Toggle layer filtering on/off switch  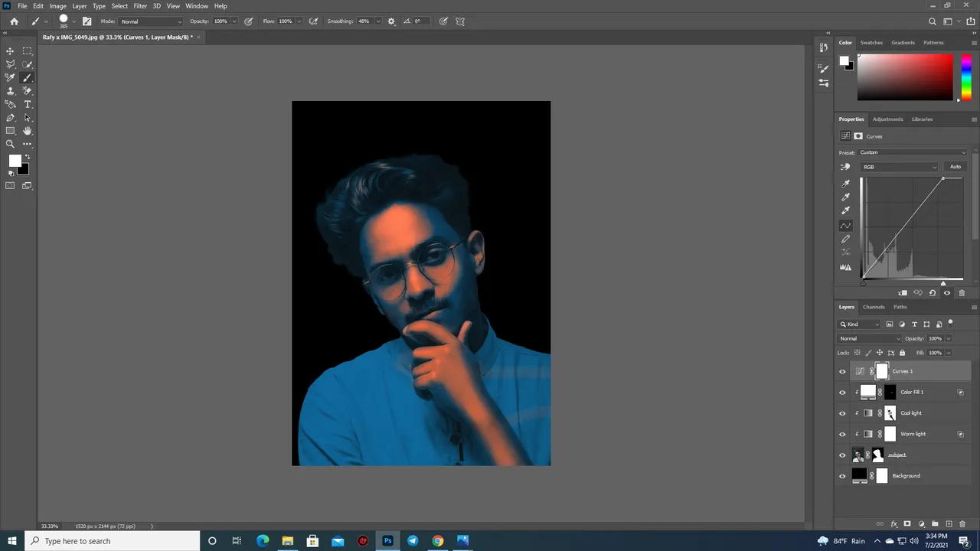point(950,323)
